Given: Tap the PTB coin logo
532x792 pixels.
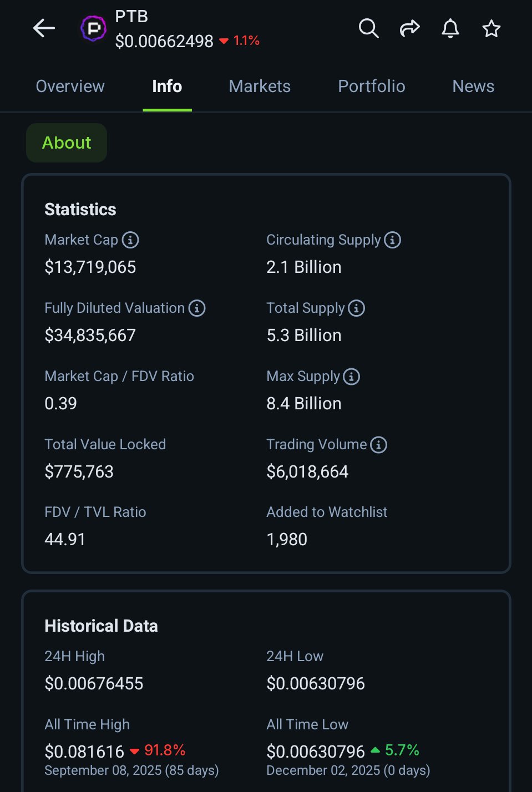Looking at the screenshot, I should pos(93,28).
